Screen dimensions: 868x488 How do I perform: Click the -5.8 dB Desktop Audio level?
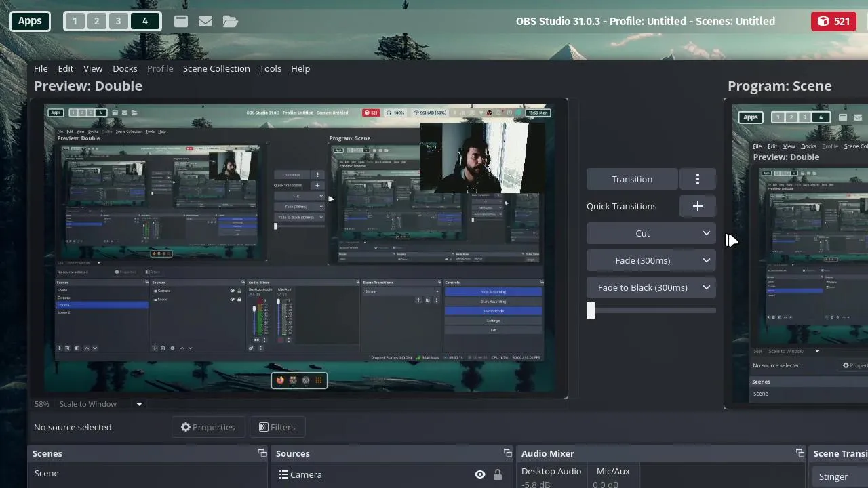click(x=536, y=484)
